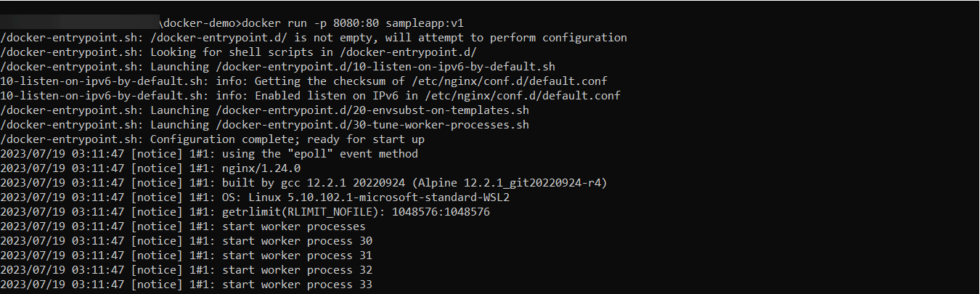Click the 20-envsubst-on-templates.sh launch line
This screenshot has height=294, width=980.
point(265,110)
